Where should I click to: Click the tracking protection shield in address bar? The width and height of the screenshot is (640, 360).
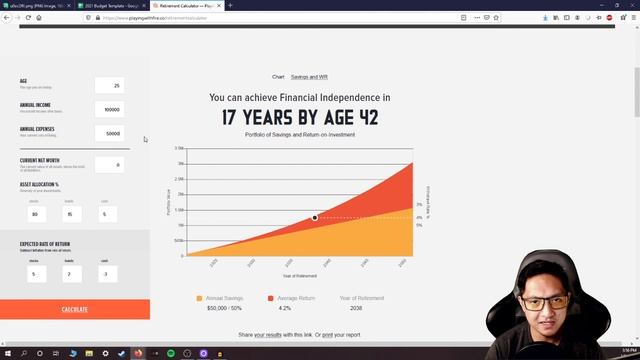[x=88, y=18]
